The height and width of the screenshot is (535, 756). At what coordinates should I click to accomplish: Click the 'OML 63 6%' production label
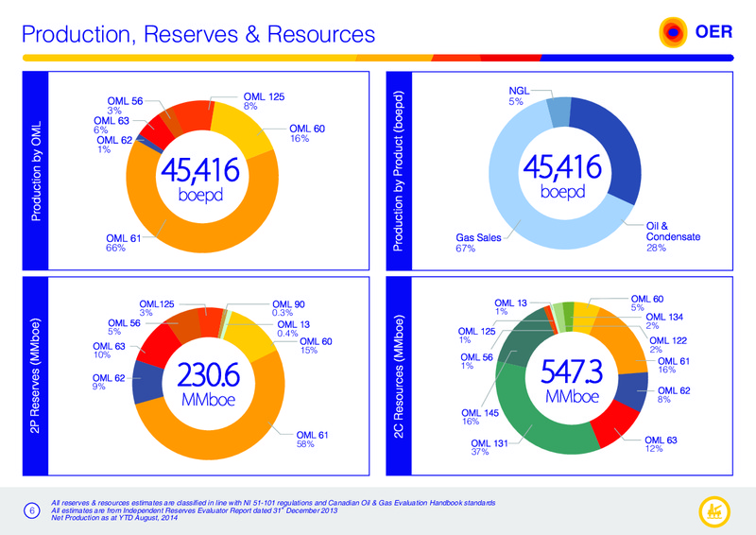112,125
